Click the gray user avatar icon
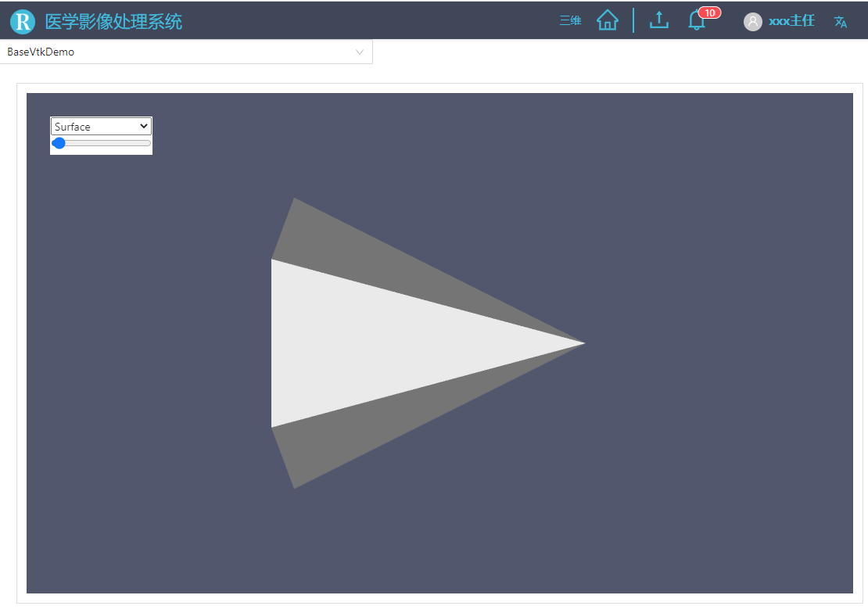Image resolution: width=868 pixels, height=613 pixels. [752, 22]
